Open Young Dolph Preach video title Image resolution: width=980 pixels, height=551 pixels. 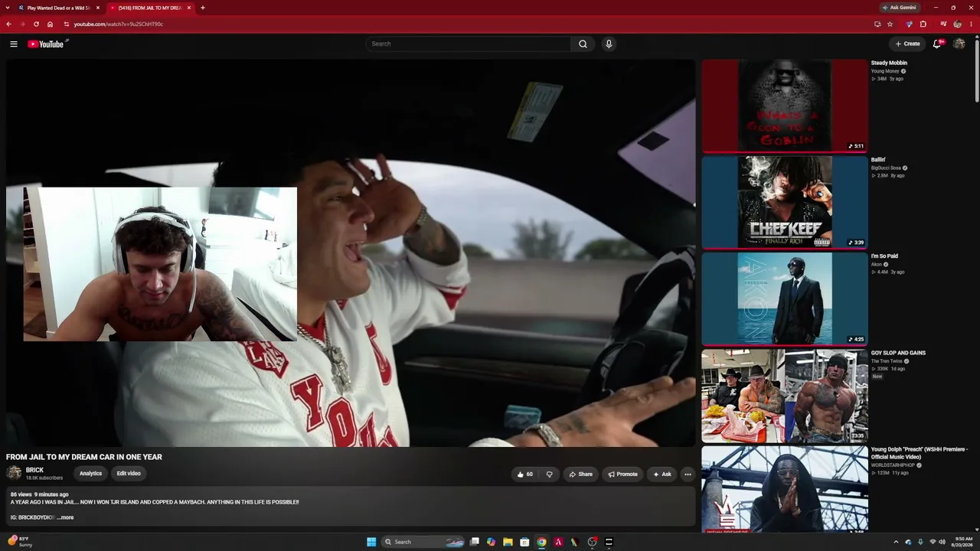[x=920, y=453]
